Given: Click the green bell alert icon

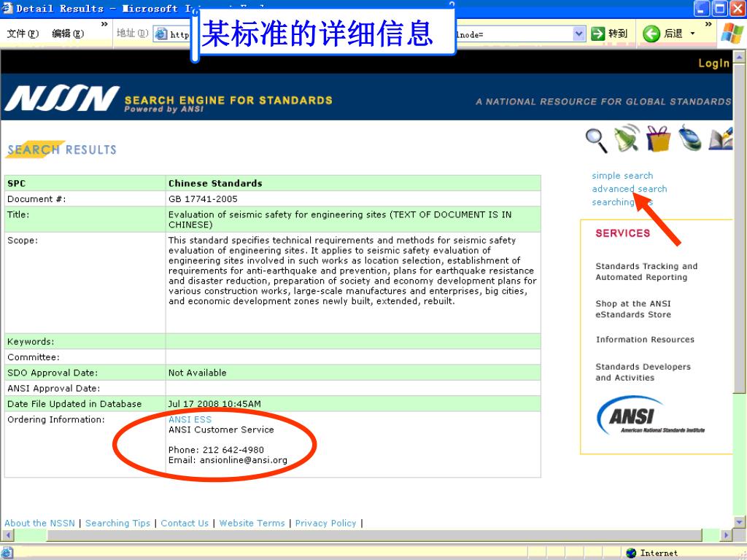Looking at the screenshot, I should pos(627,138).
